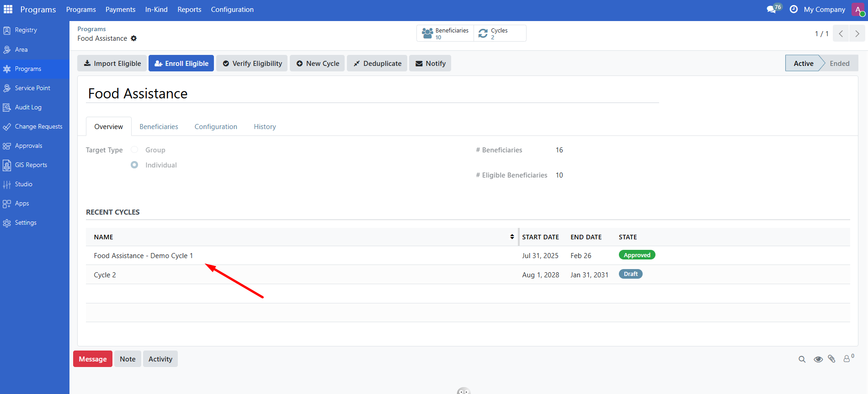Select the Individual target type radio

[x=134, y=165]
